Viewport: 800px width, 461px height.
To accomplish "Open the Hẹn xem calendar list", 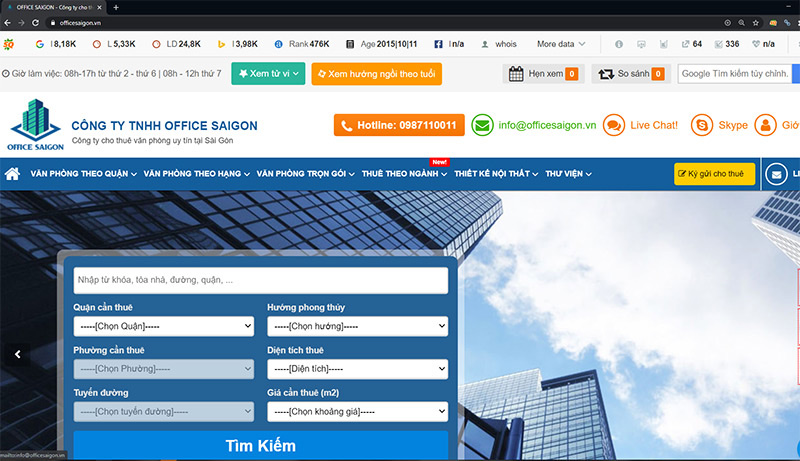I will (543, 73).
